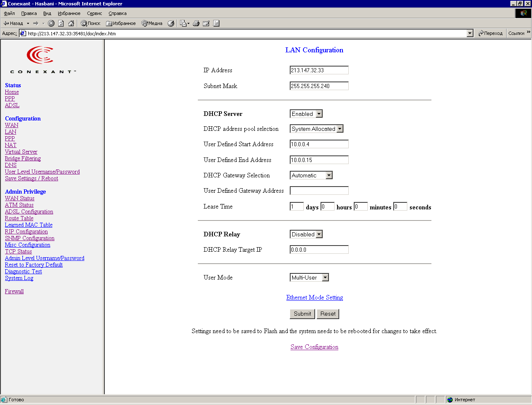532x405 pixels.
Task: Click the Назад back arrow button
Action: point(13,23)
